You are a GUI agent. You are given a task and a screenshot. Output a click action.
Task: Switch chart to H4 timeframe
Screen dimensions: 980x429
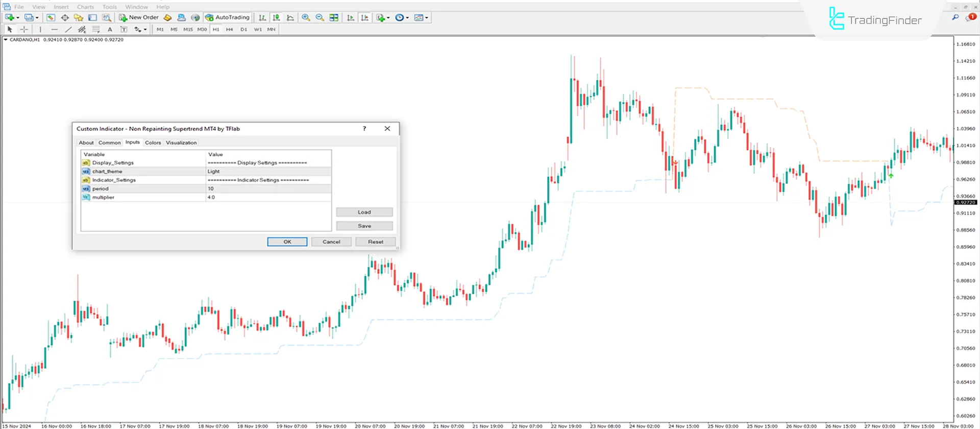click(230, 30)
